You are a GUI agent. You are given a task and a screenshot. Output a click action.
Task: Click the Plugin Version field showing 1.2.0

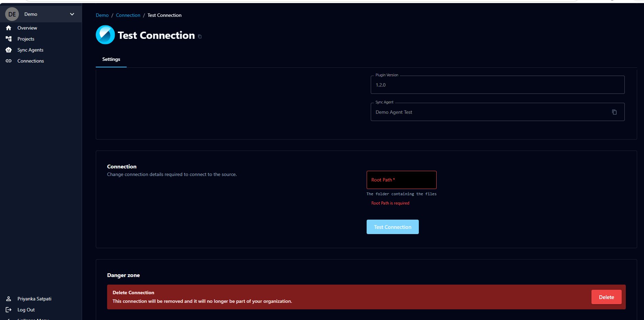click(497, 85)
